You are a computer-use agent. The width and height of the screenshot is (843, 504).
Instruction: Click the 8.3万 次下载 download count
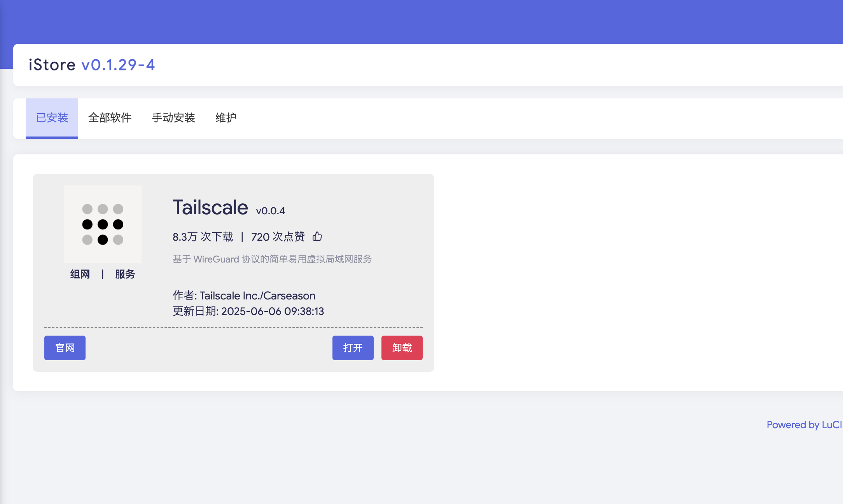click(203, 237)
